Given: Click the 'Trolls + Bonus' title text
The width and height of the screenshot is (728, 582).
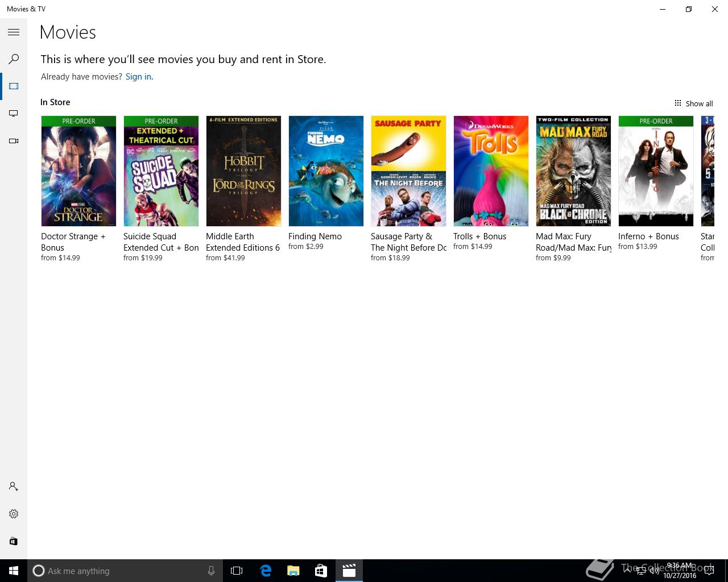Looking at the screenshot, I should point(479,236).
